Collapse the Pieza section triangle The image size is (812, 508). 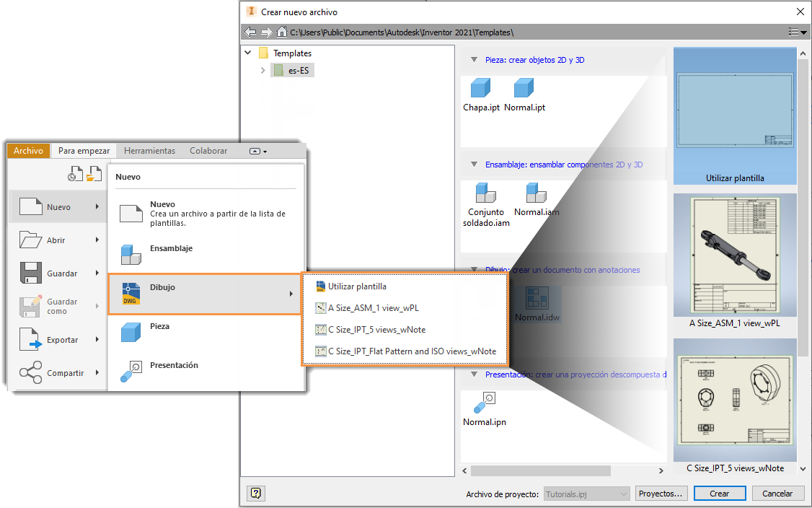(x=474, y=60)
